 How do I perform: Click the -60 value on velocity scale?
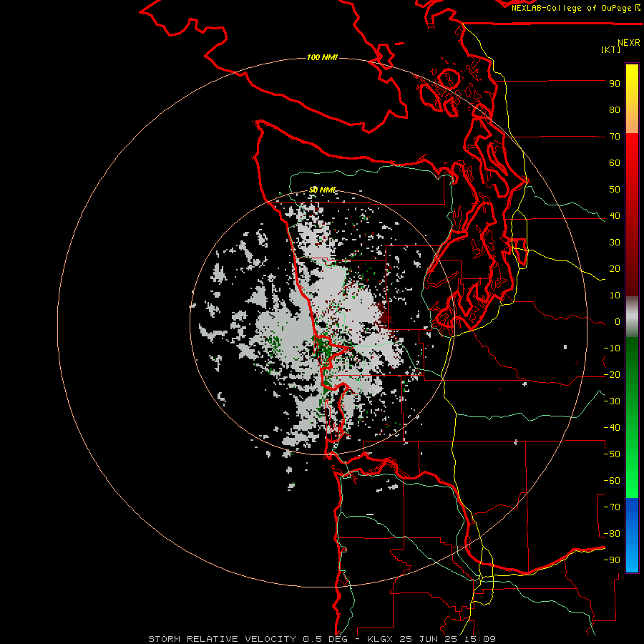coord(612,481)
